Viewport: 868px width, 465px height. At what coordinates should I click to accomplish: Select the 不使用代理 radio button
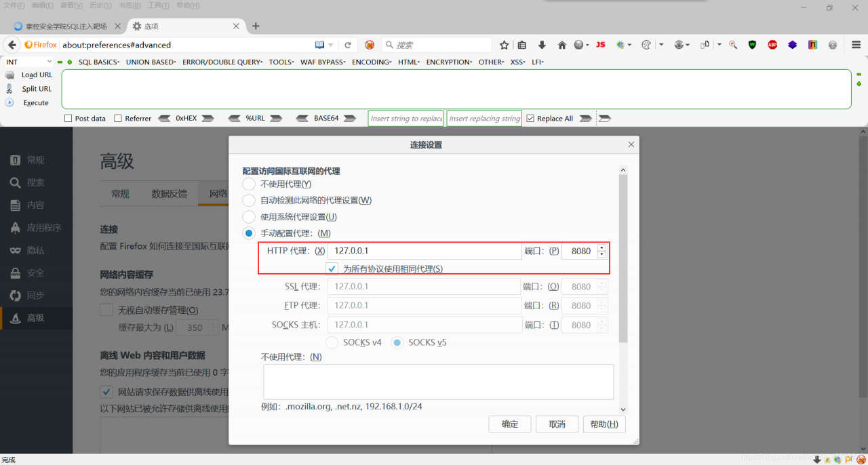[249, 183]
